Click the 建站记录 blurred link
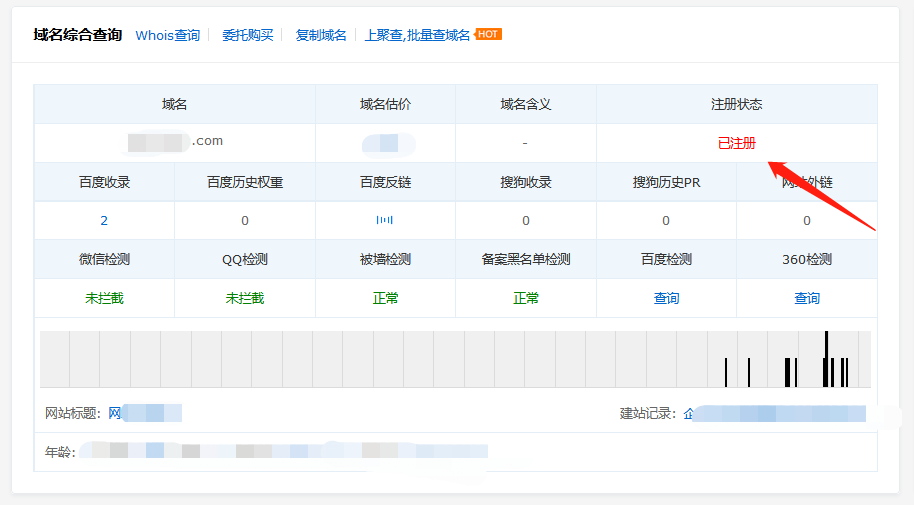 point(774,413)
